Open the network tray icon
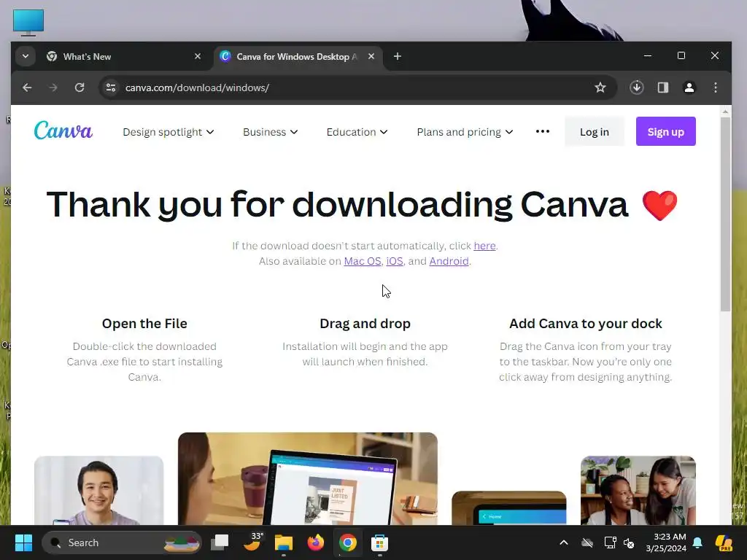 tap(610, 542)
